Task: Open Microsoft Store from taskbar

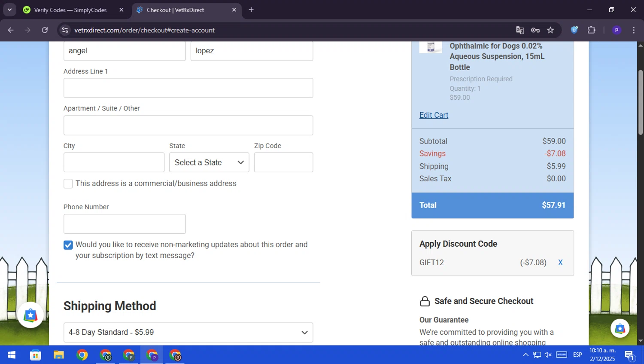Action: (x=35, y=355)
